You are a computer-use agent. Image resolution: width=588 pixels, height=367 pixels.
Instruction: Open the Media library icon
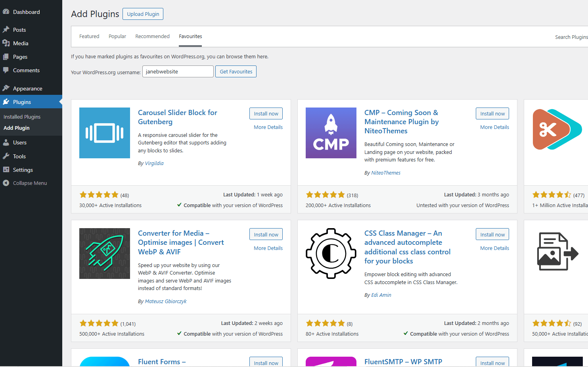pos(6,43)
